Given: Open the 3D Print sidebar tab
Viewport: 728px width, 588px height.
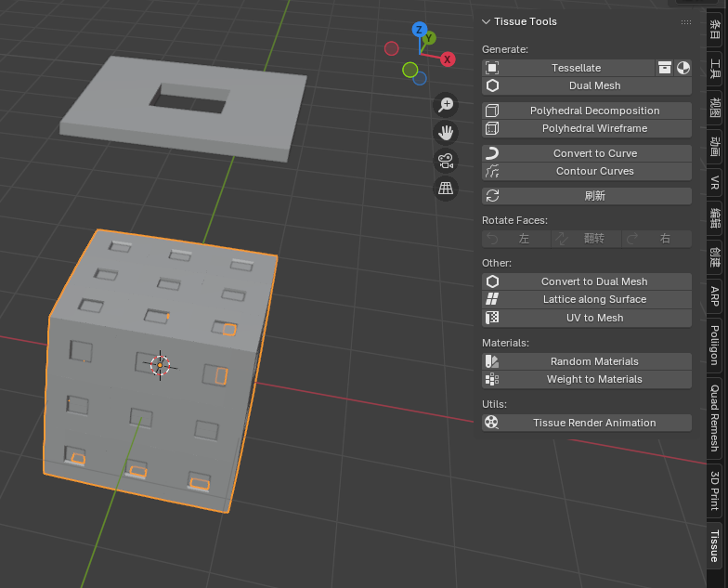Looking at the screenshot, I should coord(715,490).
